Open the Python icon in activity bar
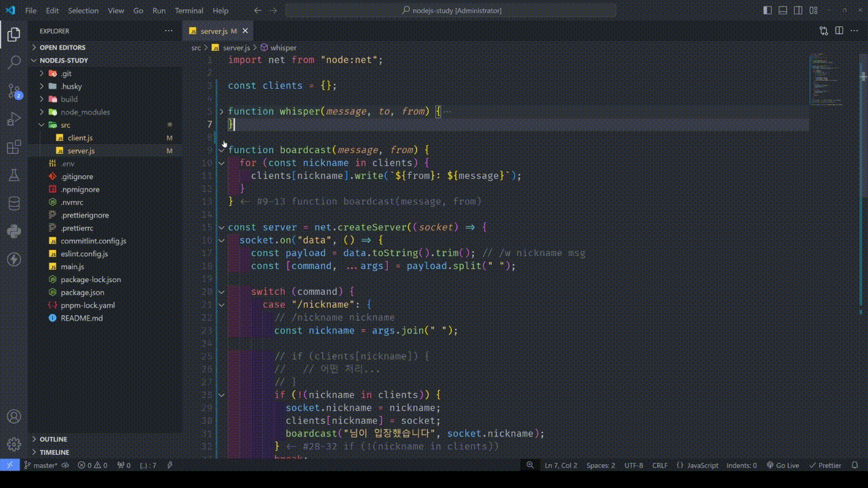The height and width of the screenshot is (488, 868). pos(14,231)
